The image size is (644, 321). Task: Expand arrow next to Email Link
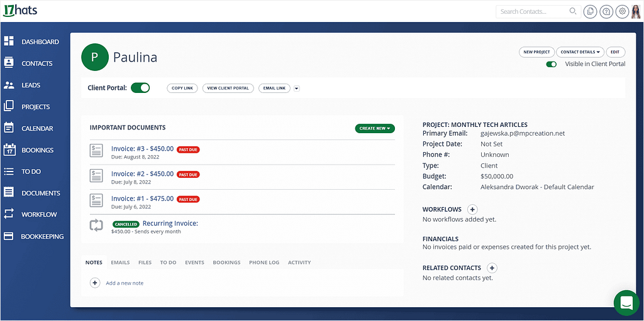(297, 88)
